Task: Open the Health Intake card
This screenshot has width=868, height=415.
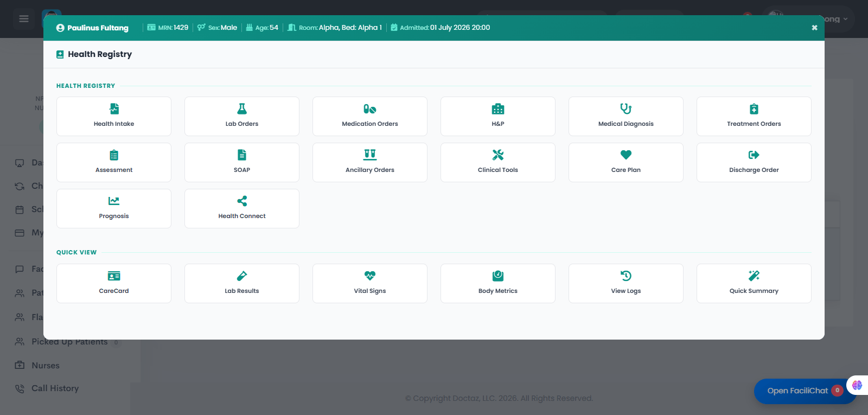Action: [114, 116]
